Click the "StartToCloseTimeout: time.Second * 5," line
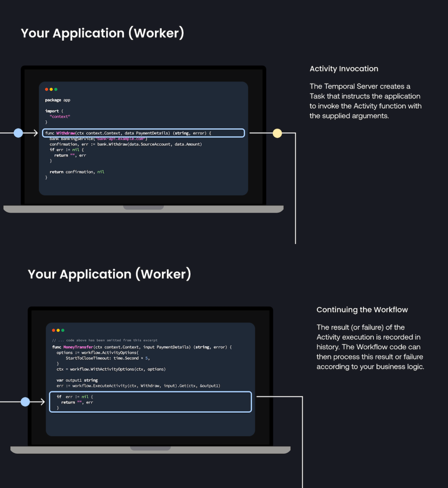This screenshot has width=448, height=488. click(x=108, y=358)
